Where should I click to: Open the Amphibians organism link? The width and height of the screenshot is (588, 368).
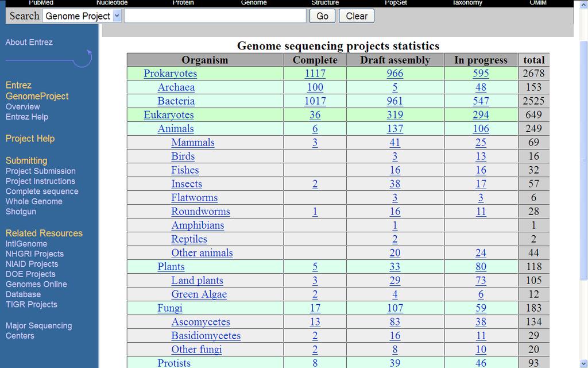pos(198,225)
